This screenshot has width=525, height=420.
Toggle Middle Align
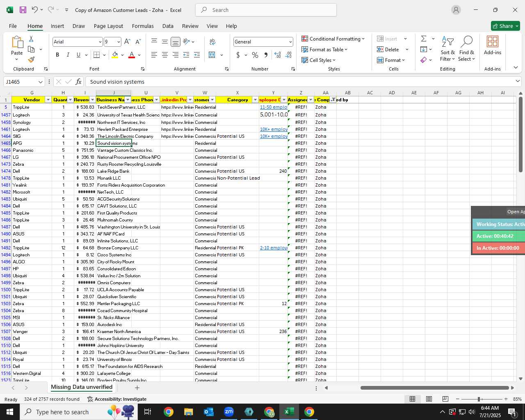coord(164,41)
